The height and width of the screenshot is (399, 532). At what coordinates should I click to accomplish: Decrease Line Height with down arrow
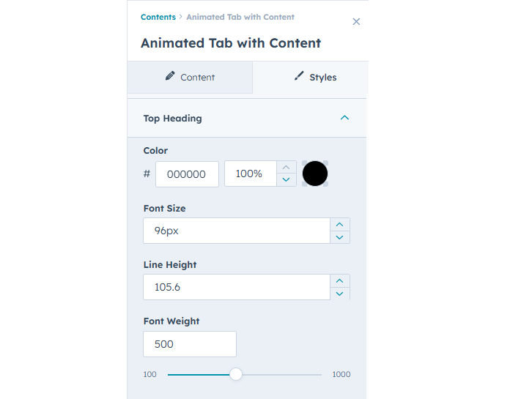coord(339,294)
